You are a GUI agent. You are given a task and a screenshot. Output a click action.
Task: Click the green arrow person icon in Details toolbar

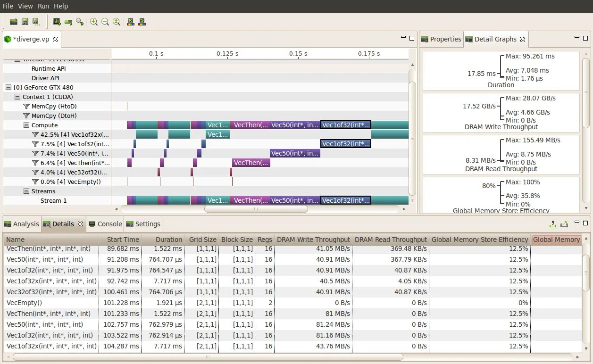(x=553, y=224)
